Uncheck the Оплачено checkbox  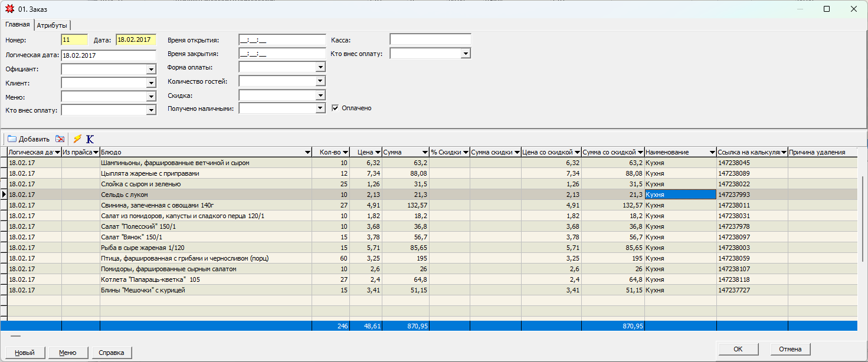coord(335,108)
